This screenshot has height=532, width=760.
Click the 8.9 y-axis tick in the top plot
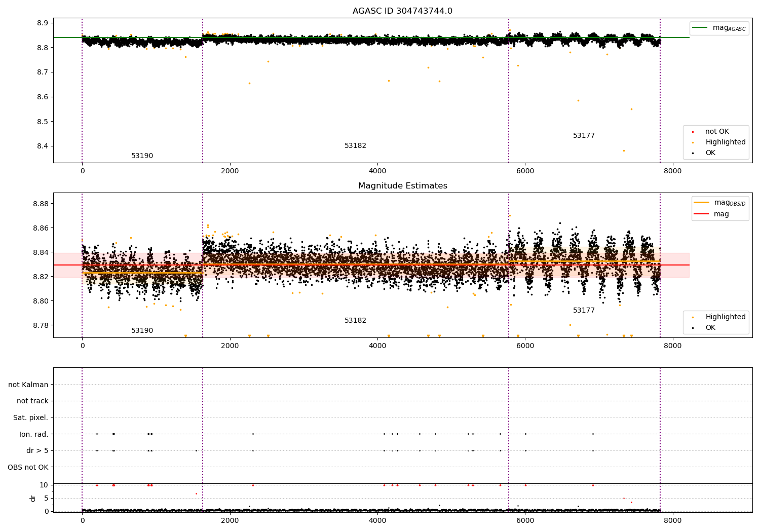(x=43, y=23)
